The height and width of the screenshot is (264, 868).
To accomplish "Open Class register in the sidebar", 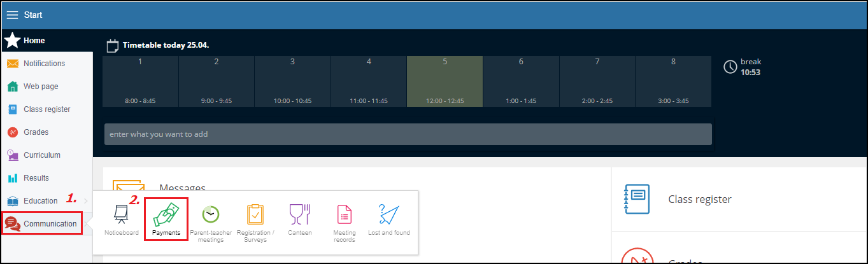I will pos(46,109).
